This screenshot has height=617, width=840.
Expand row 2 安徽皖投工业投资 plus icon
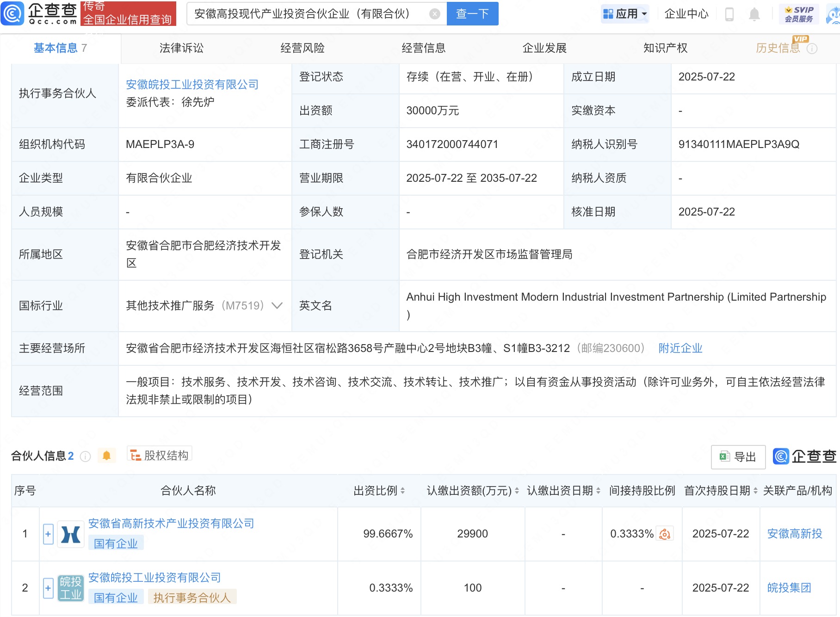[48, 588]
